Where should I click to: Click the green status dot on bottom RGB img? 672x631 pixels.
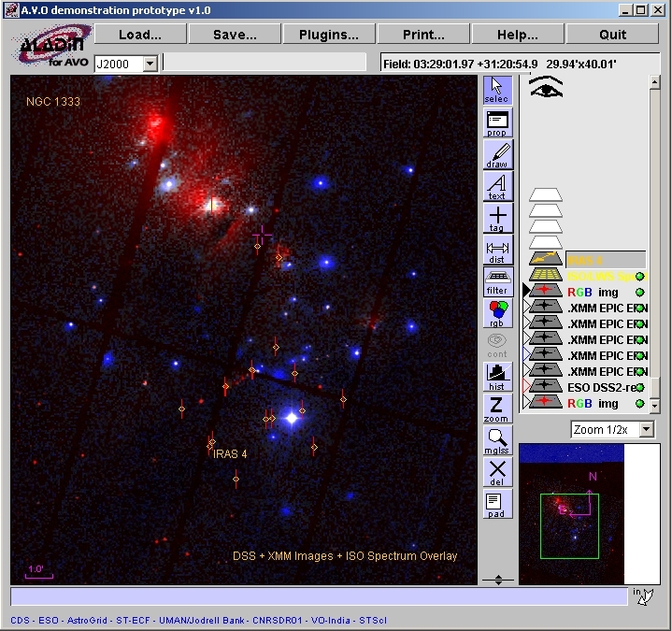[640, 403]
